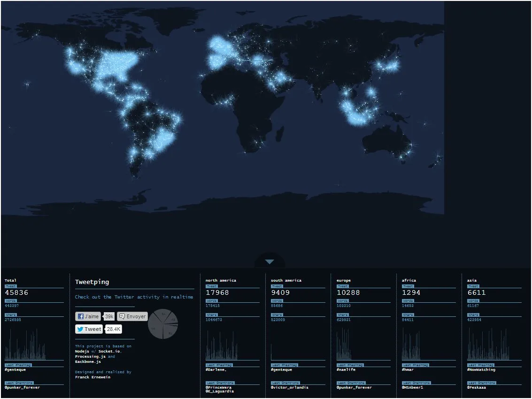The width and height of the screenshot is (532, 399).
Task: Click the north america tweet count 17968
Action: click(x=217, y=292)
